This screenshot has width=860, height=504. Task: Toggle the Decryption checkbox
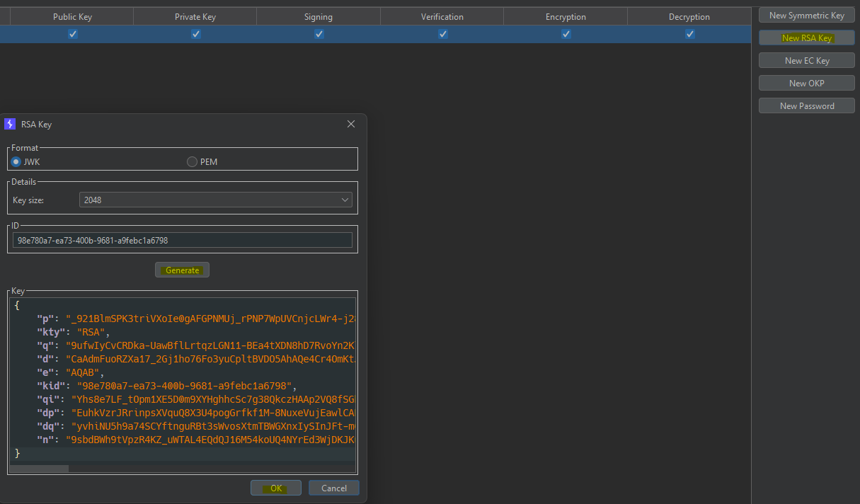(689, 34)
